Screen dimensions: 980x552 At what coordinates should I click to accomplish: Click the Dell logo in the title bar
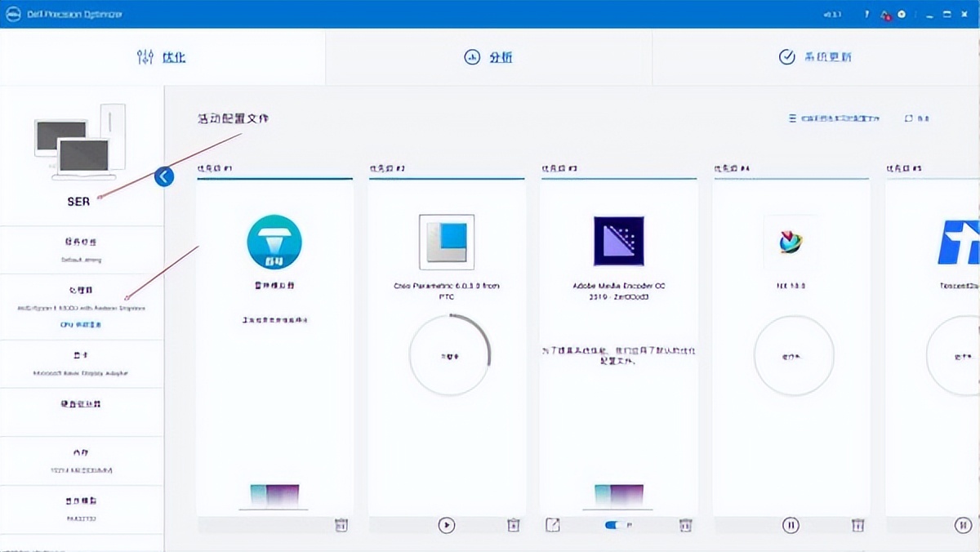tap(14, 15)
